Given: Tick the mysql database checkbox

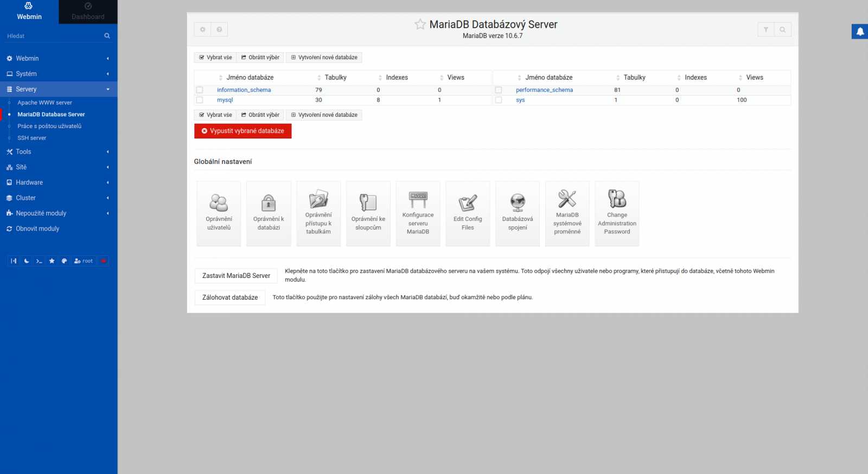Looking at the screenshot, I should tap(200, 100).
